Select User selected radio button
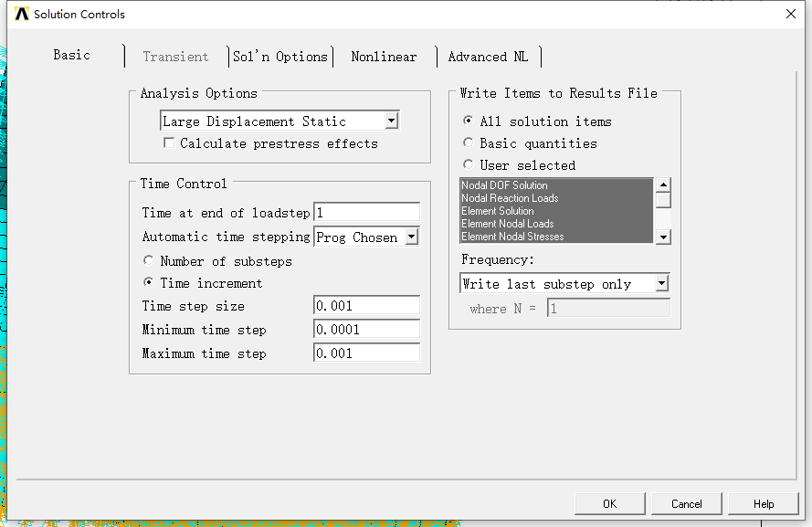 pyautogui.click(x=469, y=164)
